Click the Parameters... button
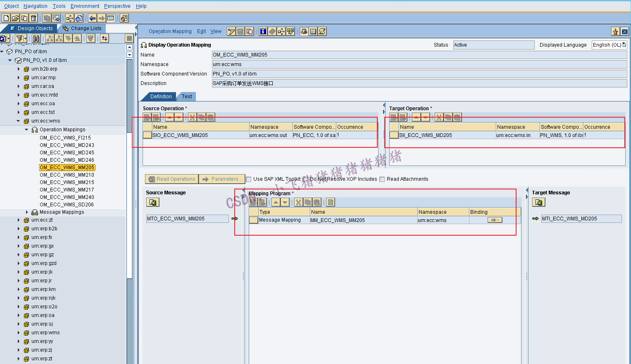This screenshot has height=364, width=631. [222, 179]
